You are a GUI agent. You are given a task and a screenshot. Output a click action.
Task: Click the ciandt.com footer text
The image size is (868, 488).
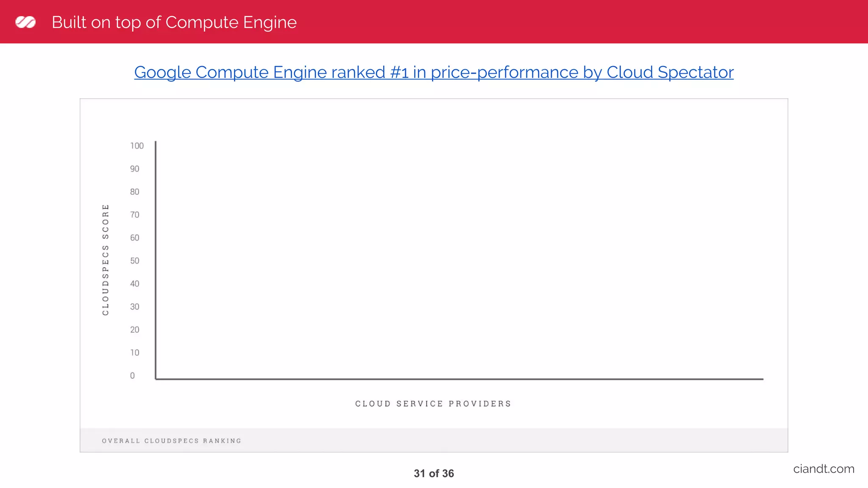coord(823,469)
